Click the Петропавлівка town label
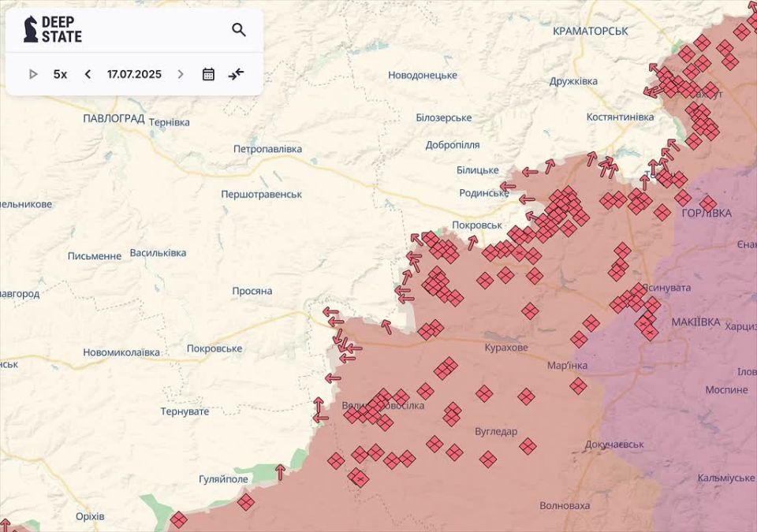The height and width of the screenshot is (532, 757). [267, 148]
